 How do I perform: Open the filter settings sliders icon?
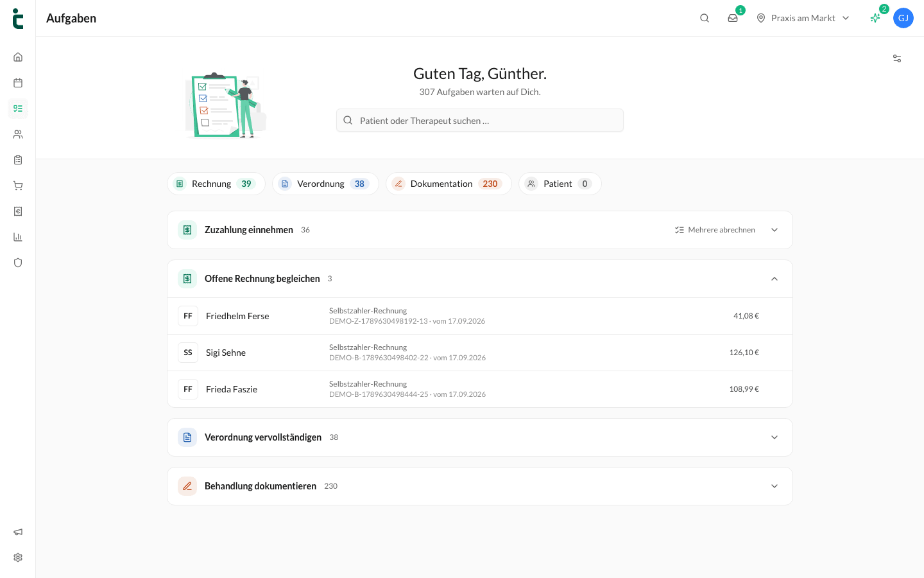tap(897, 58)
